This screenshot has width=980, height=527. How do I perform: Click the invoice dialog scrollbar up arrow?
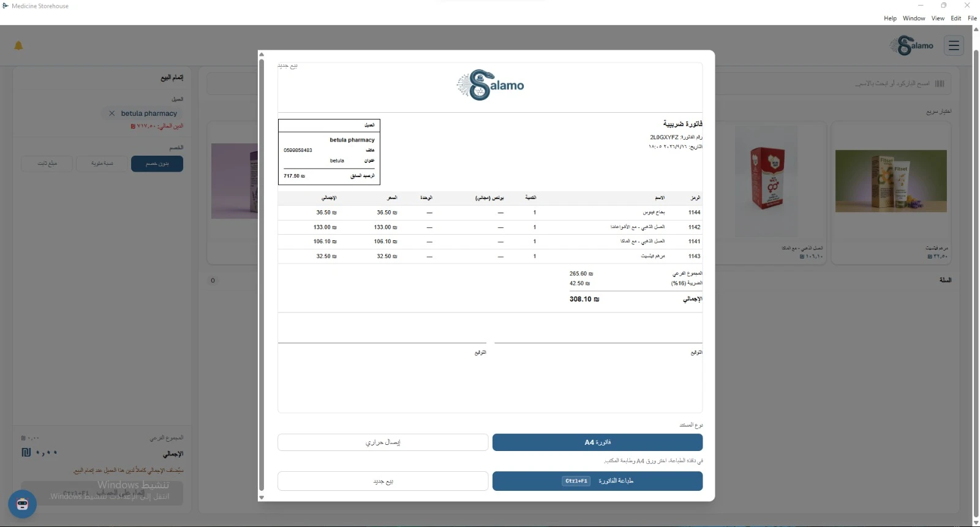click(262, 55)
